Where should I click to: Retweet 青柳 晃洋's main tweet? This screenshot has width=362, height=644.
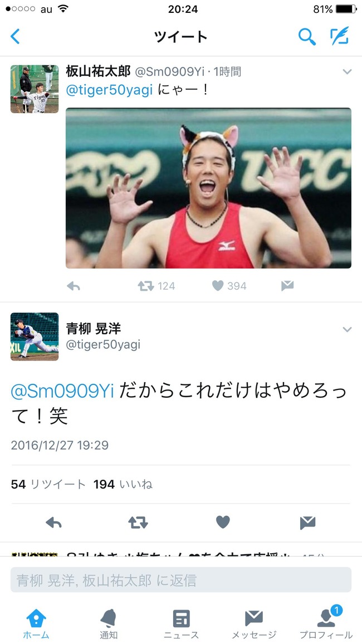click(138, 523)
